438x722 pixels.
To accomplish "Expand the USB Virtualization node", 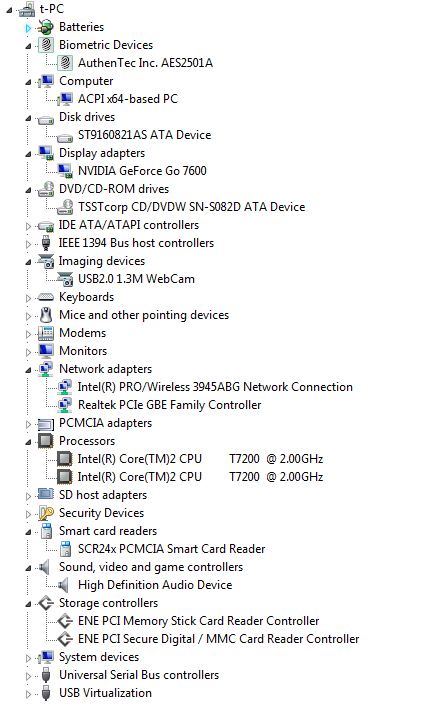I will 28,694.
